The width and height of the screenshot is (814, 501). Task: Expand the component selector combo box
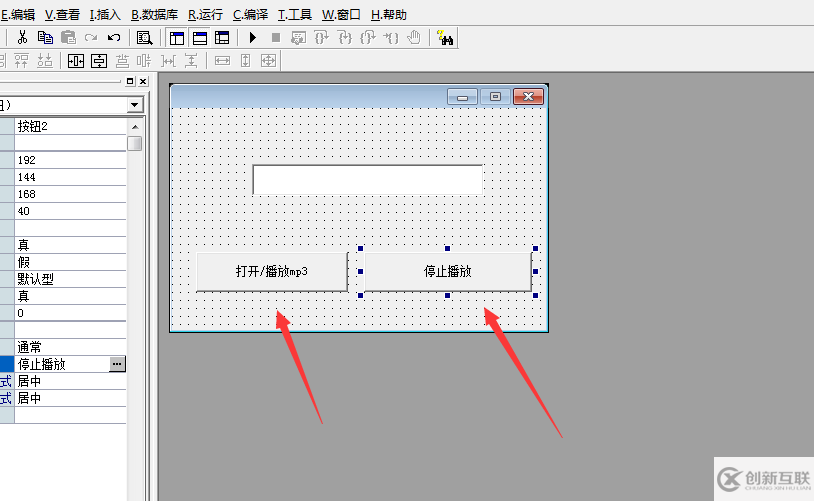pos(134,105)
